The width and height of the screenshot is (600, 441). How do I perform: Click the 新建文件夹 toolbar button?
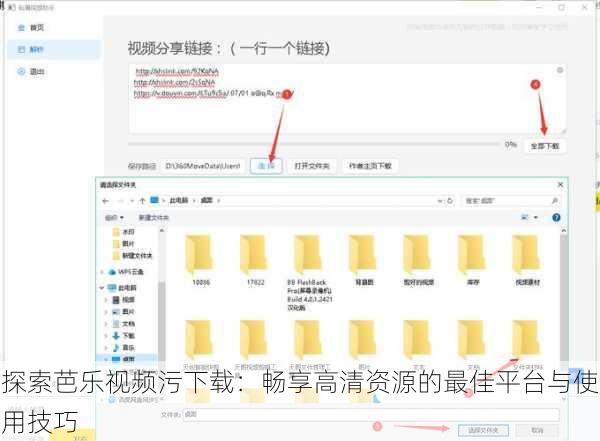pos(153,217)
